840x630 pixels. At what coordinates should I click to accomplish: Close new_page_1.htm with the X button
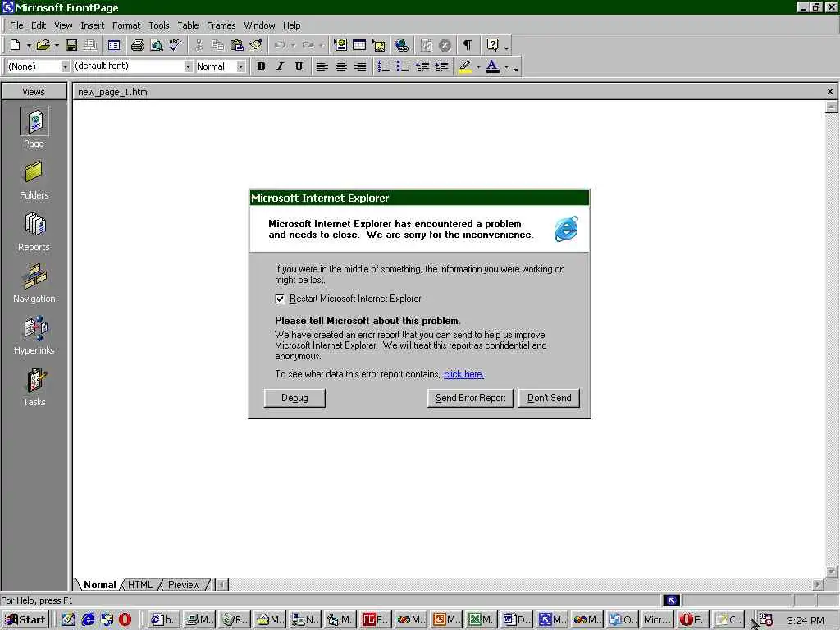830,92
